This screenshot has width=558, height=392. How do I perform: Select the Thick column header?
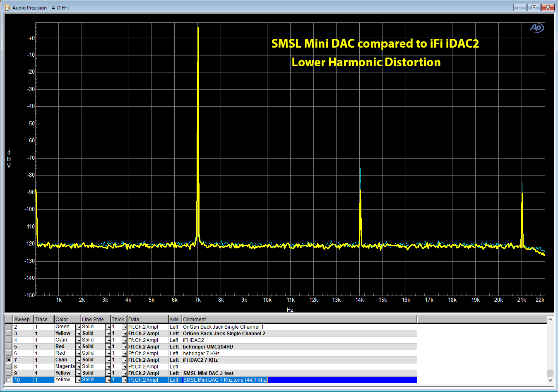click(x=119, y=320)
